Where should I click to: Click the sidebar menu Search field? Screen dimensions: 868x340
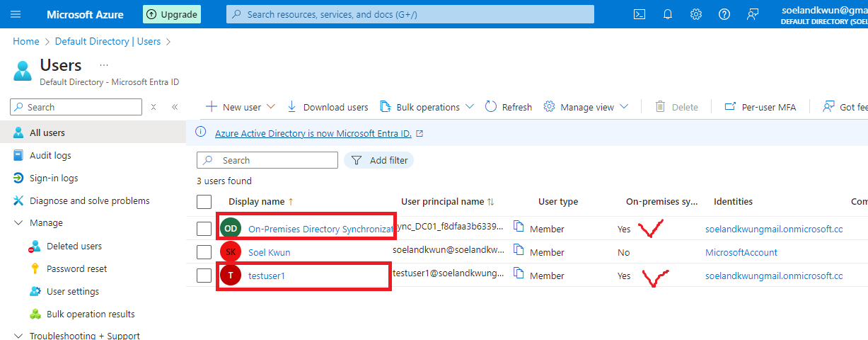[76, 107]
